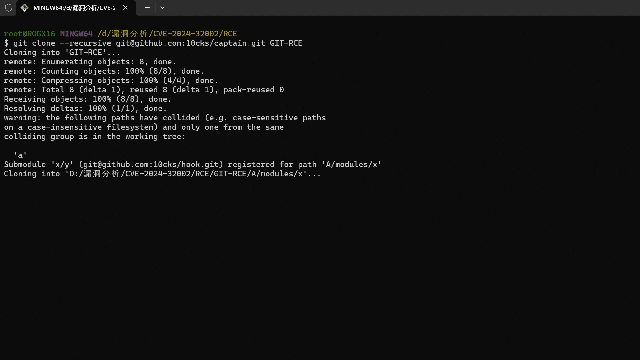Click the "warning: the following paths have collided" line
The height and width of the screenshot is (360, 640).
point(165,118)
